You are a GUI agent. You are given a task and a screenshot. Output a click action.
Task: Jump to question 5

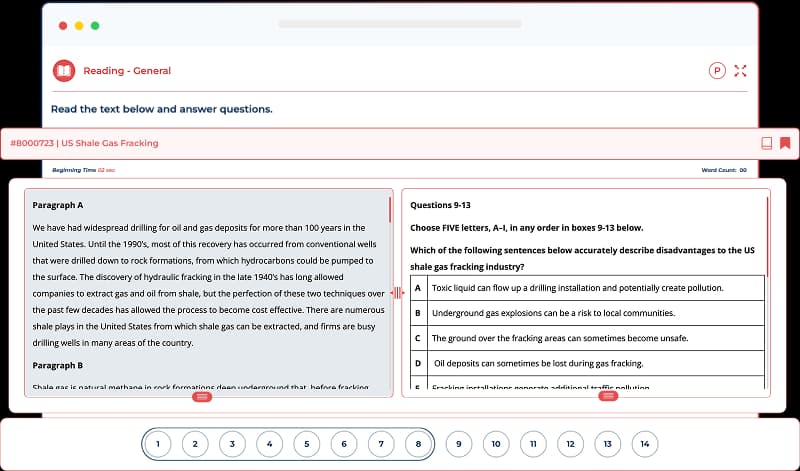tap(307, 443)
